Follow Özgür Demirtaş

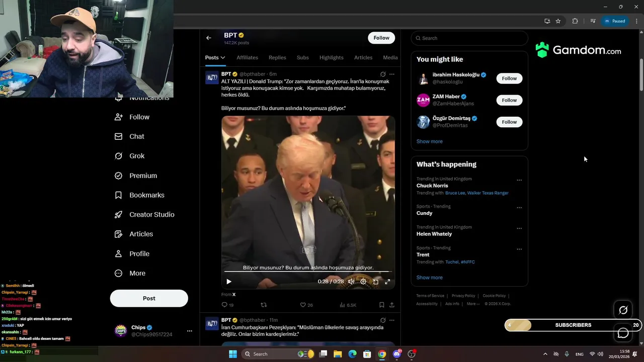coord(509,122)
